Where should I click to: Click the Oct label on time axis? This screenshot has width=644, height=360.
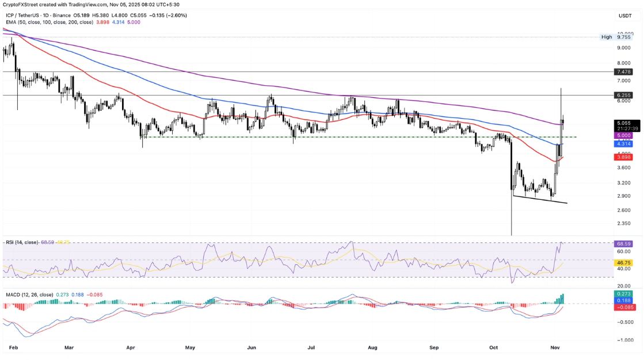493,348
